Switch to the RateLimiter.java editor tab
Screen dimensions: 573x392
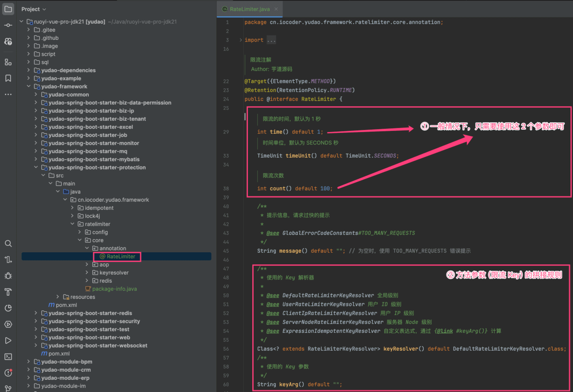249,9
